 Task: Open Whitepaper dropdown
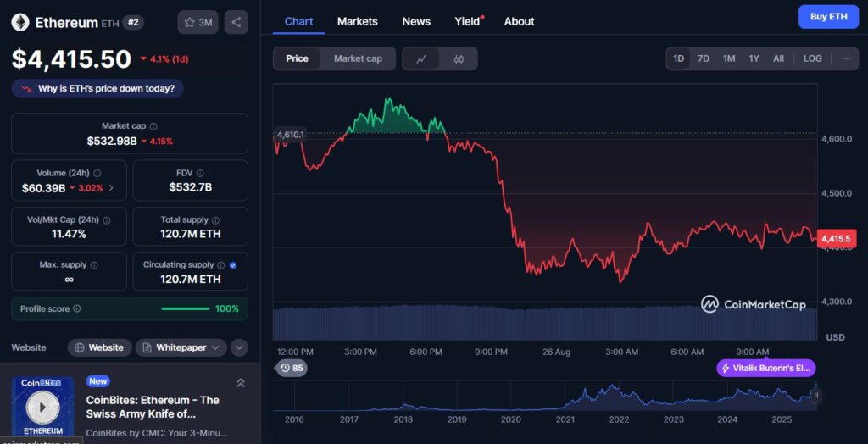(181, 347)
